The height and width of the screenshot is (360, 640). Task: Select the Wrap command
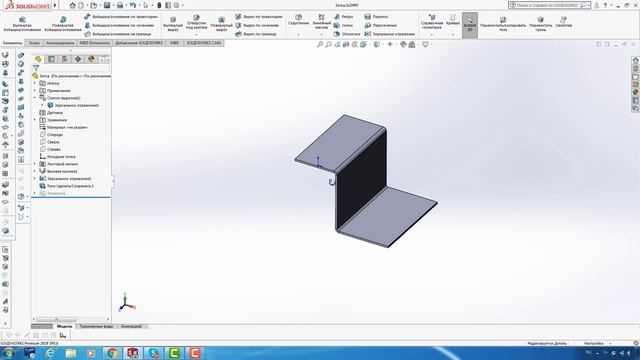coord(376,17)
